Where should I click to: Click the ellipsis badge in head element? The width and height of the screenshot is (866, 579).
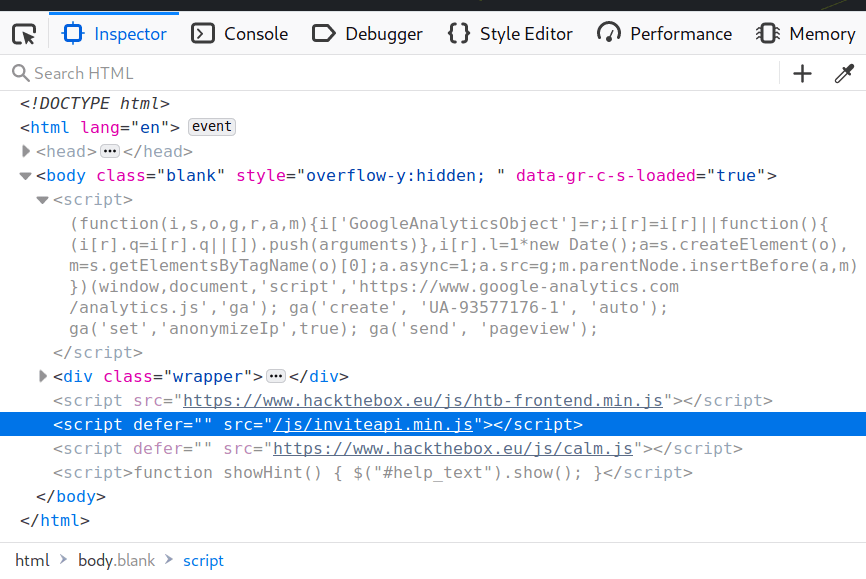(110, 151)
